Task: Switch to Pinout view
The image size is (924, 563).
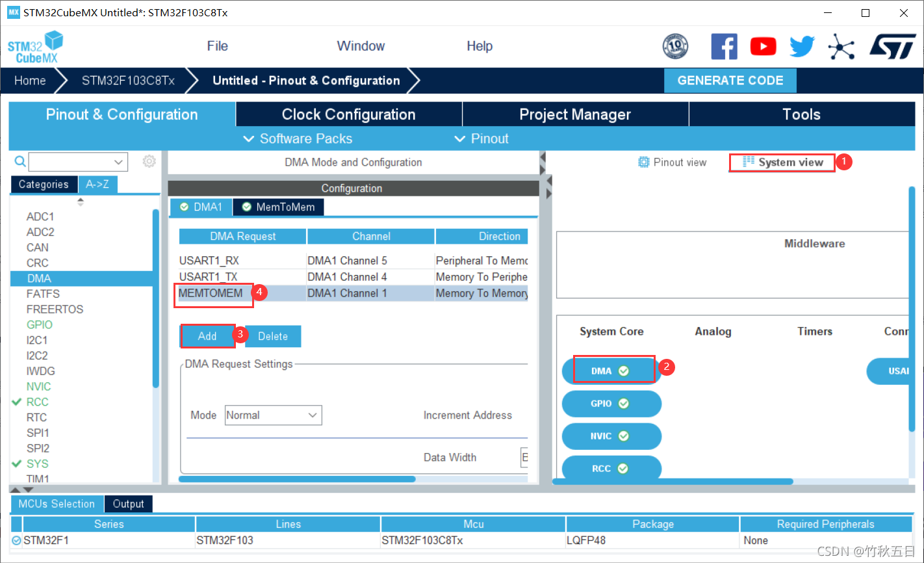Action: pyautogui.click(x=673, y=163)
